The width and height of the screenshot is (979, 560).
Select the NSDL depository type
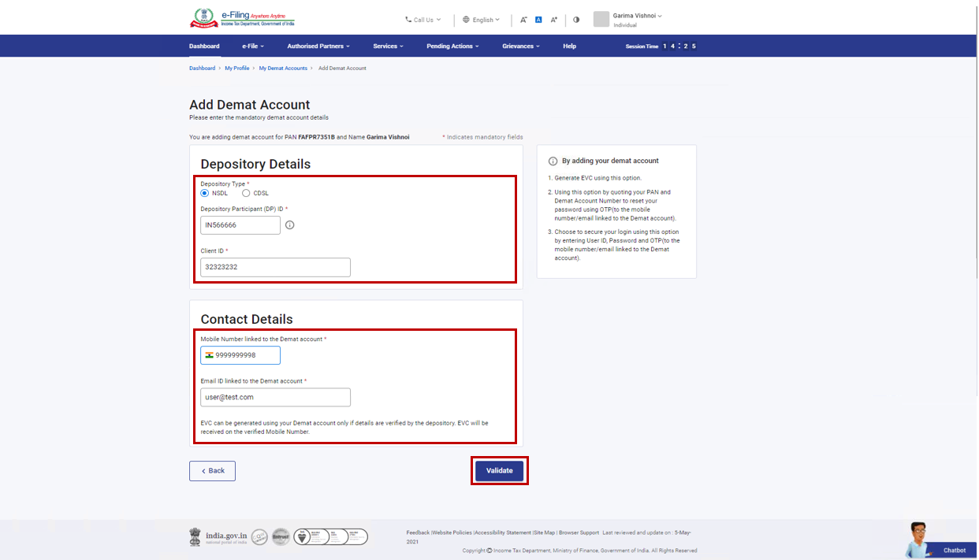(205, 193)
